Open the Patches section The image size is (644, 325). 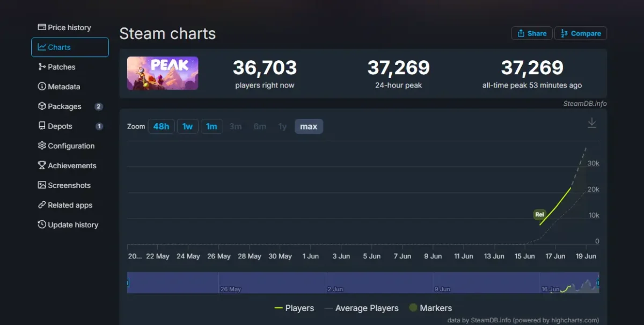coord(56,67)
